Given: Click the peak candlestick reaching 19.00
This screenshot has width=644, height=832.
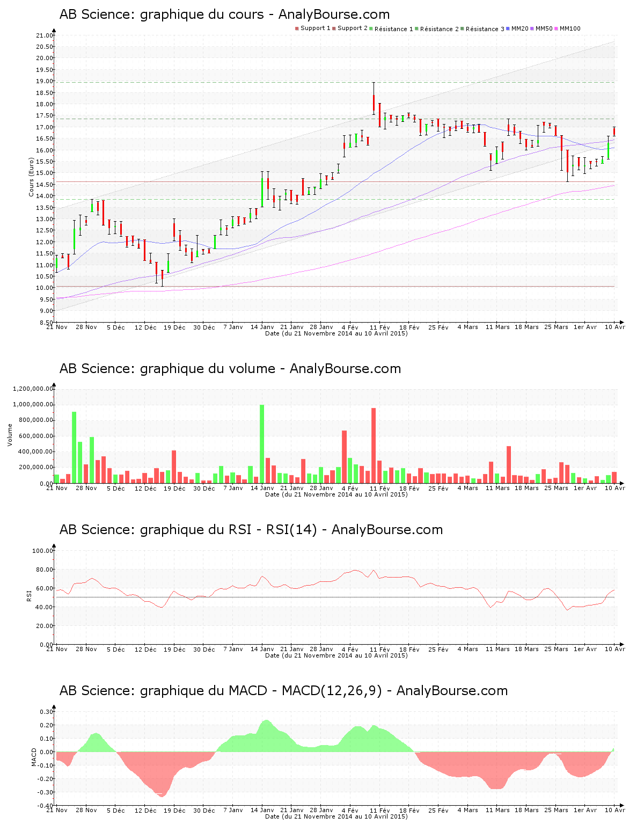Looking at the screenshot, I should pos(374,99).
